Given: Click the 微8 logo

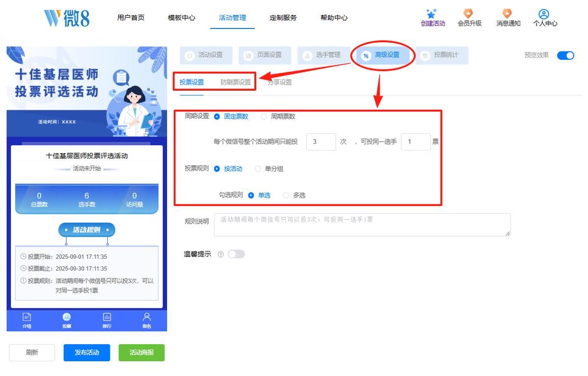Looking at the screenshot, I should (x=67, y=18).
